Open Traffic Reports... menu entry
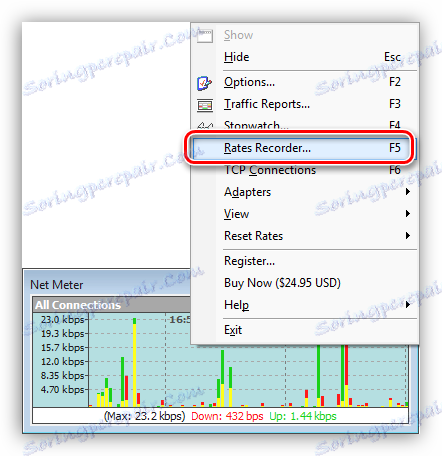 (x=304, y=104)
